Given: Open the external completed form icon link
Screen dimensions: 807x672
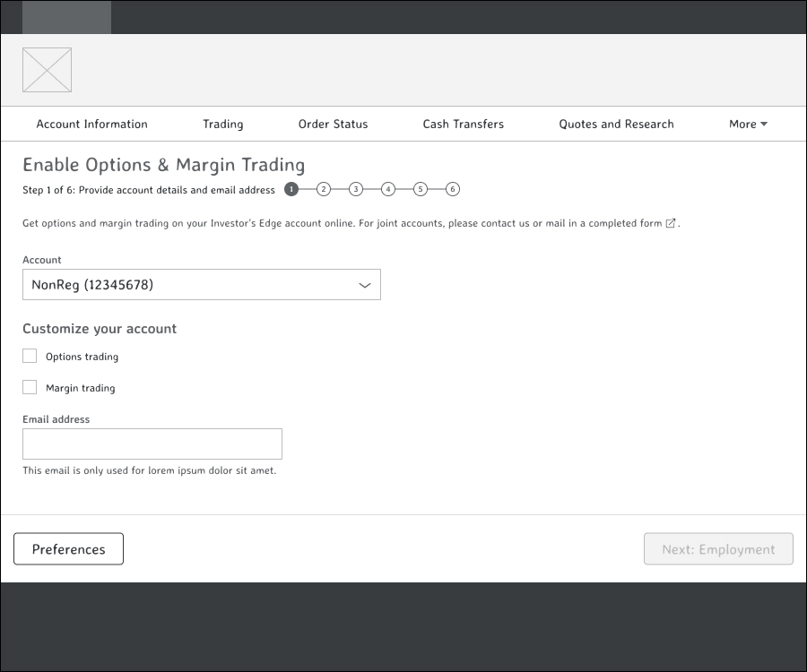Looking at the screenshot, I should tap(670, 223).
